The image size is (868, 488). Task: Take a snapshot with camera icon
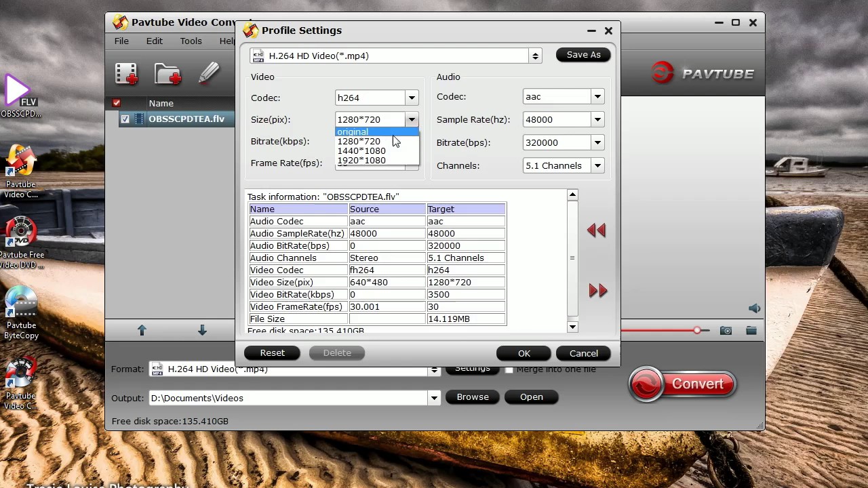click(726, 331)
